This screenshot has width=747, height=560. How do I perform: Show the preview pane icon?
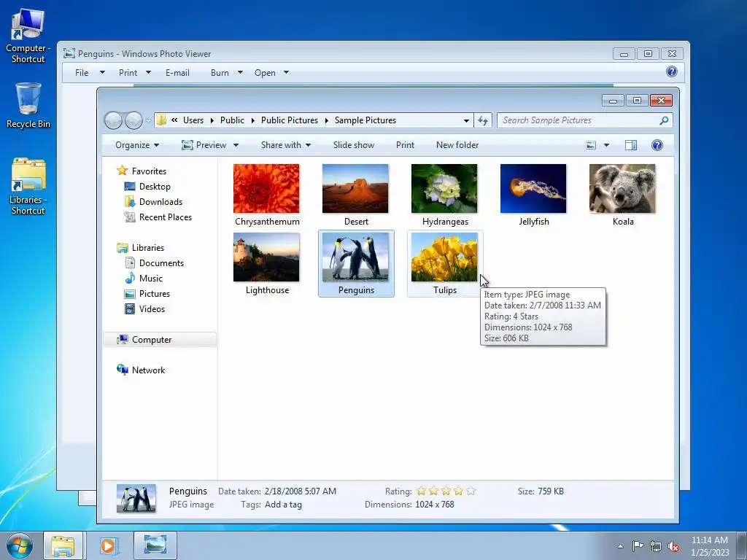[631, 145]
